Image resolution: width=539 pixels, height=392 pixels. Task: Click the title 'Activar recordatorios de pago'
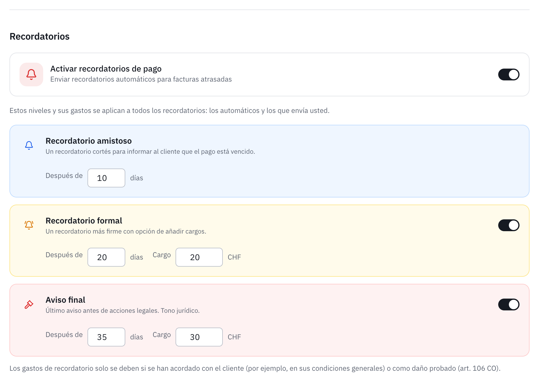pos(106,69)
